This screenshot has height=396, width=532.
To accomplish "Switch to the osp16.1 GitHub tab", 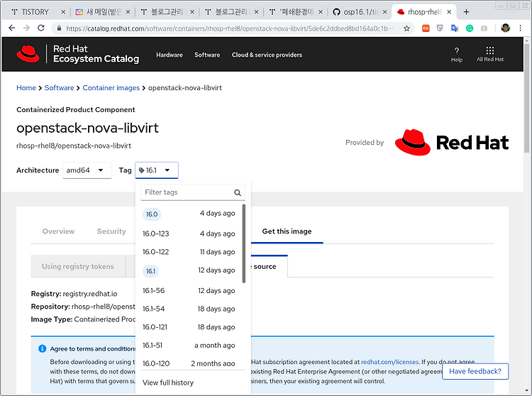I will (359, 12).
